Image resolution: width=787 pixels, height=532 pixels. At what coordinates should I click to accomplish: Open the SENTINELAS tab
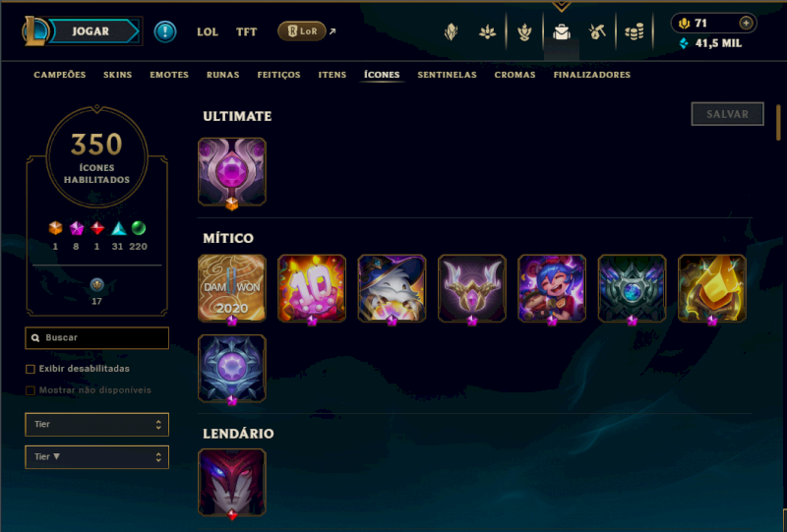click(447, 75)
